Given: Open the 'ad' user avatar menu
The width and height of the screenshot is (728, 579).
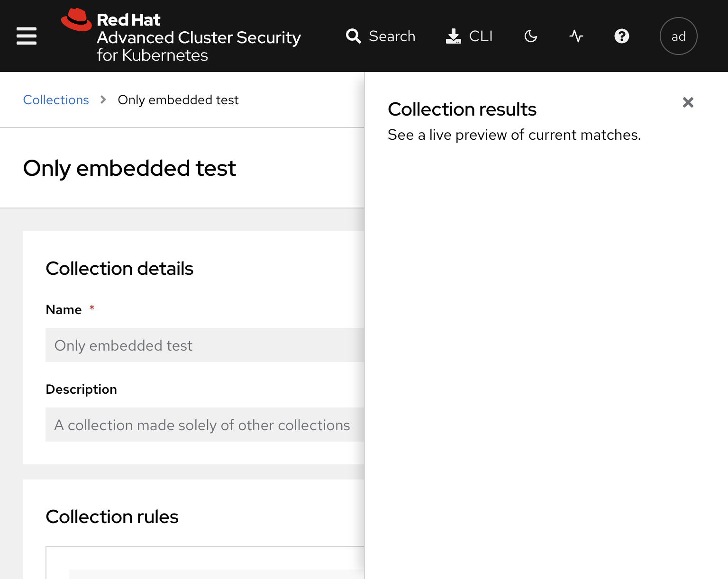Looking at the screenshot, I should pyautogui.click(x=679, y=36).
